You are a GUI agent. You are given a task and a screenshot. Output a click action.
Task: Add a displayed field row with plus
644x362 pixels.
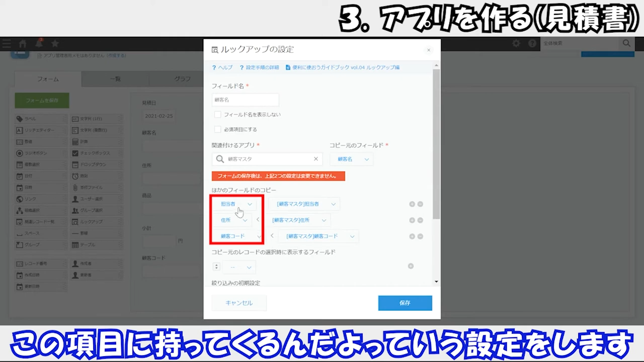click(x=411, y=266)
